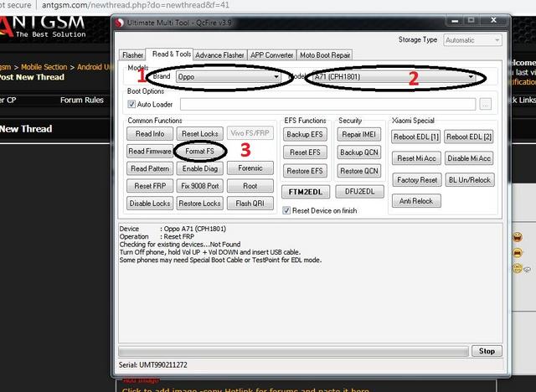Click the Restore EFS button
This screenshot has width=536, height=392.
[x=305, y=171]
